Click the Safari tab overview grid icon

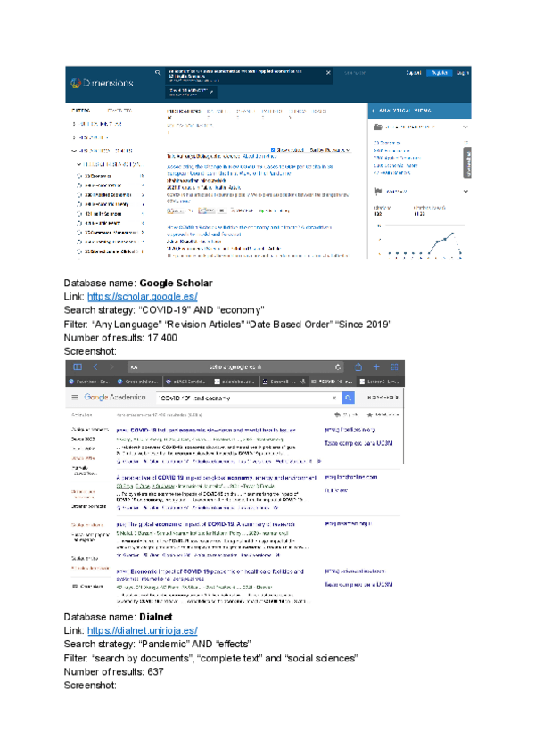(394, 367)
